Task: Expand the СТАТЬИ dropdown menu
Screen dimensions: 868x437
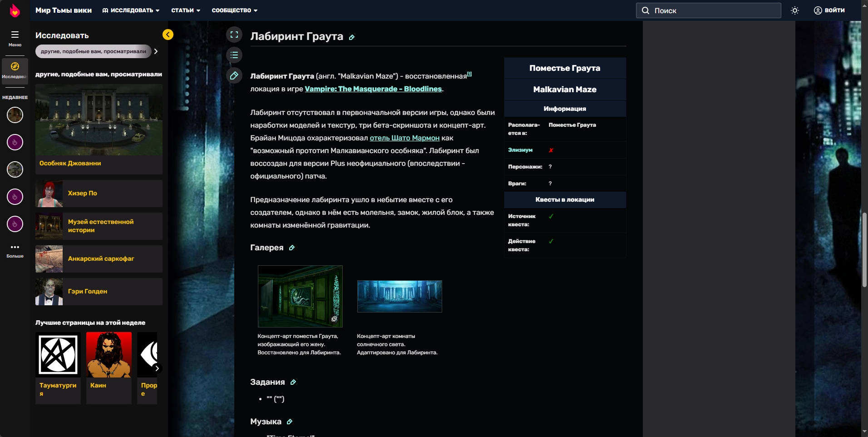Action: (186, 10)
